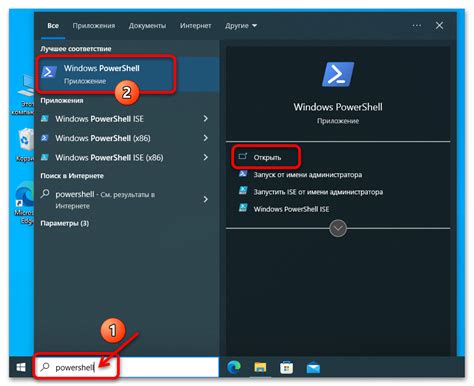Open the three-dots options menu

(417, 25)
